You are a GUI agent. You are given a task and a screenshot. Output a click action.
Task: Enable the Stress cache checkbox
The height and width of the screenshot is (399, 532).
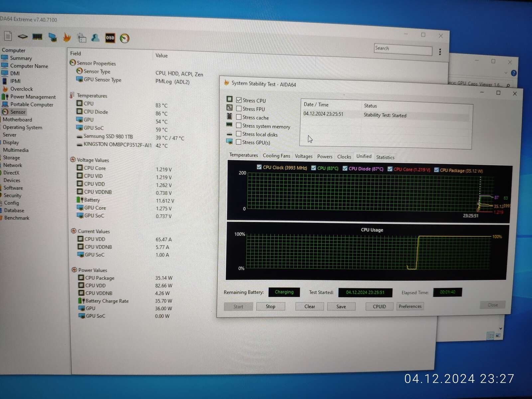pyautogui.click(x=239, y=117)
